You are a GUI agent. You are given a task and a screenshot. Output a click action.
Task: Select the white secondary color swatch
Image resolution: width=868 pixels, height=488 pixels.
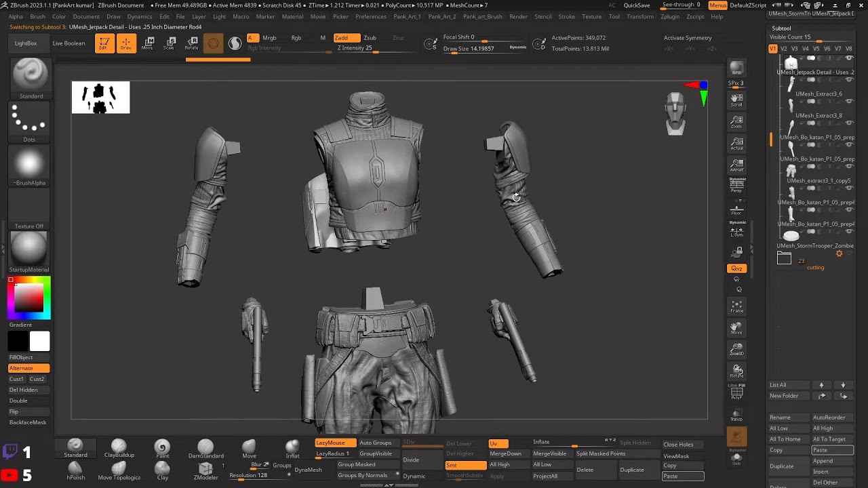tap(39, 342)
